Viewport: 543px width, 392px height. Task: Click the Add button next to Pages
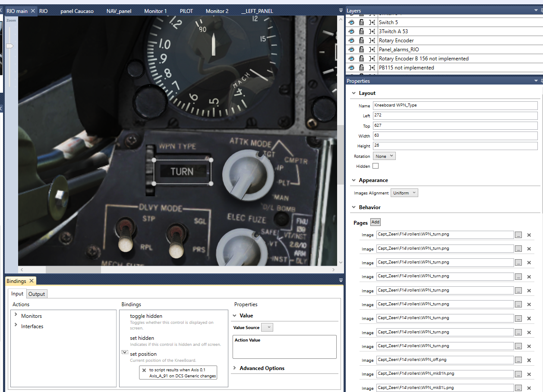pyautogui.click(x=376, y=222)
